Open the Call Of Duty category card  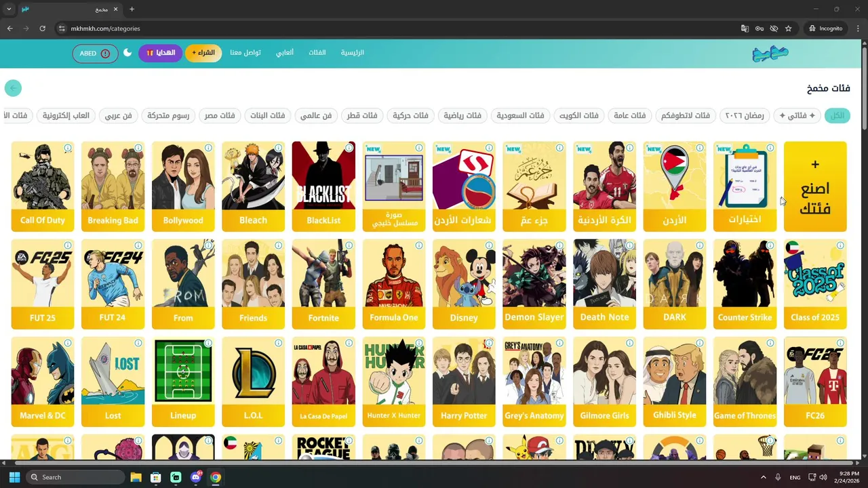43,186
